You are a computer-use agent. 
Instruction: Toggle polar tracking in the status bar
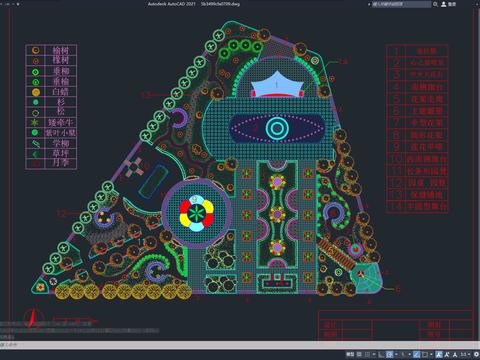tap(390, 354)
